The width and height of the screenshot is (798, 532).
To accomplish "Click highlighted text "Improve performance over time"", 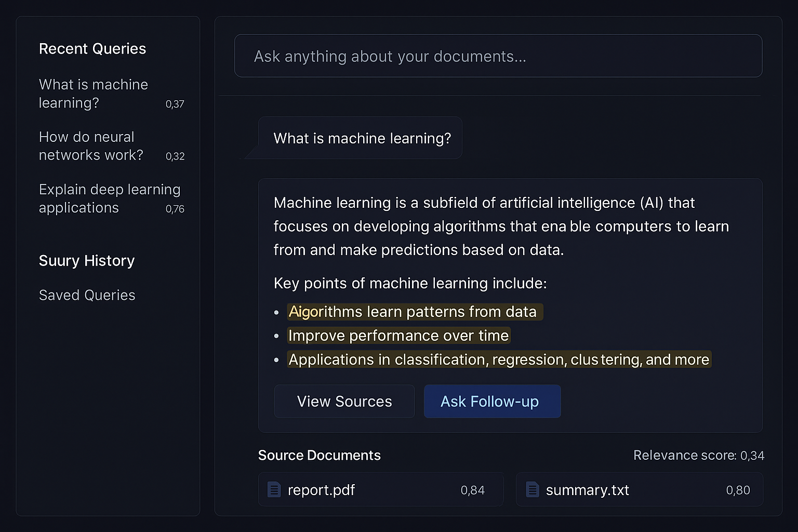I will pyautogui.click(x=398, y=336).
